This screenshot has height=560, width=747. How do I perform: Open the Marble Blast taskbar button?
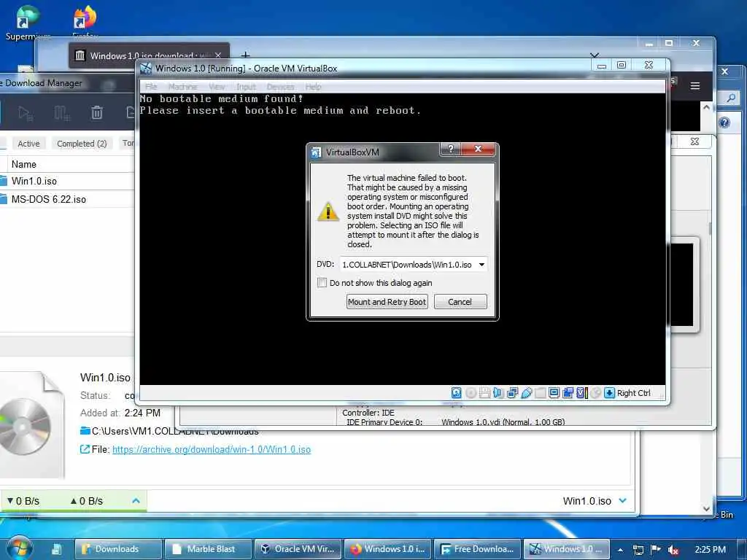pos(209,549)
